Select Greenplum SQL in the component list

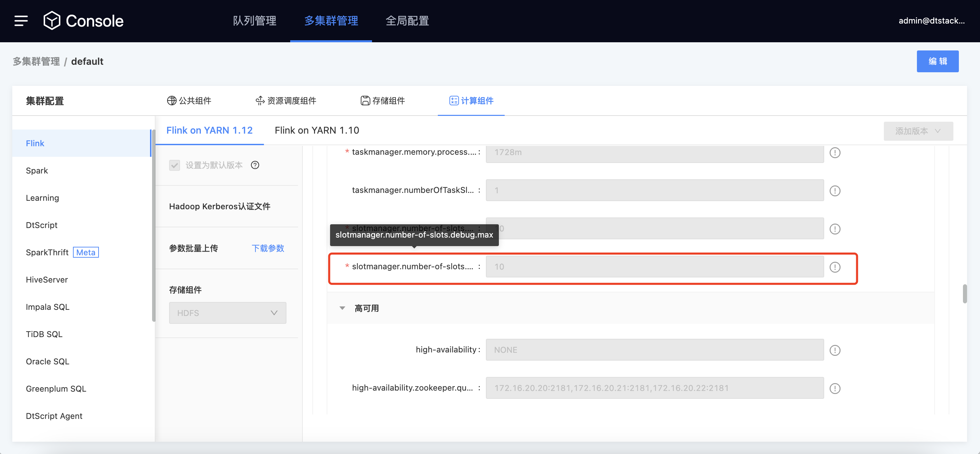[x=81, y=389]
